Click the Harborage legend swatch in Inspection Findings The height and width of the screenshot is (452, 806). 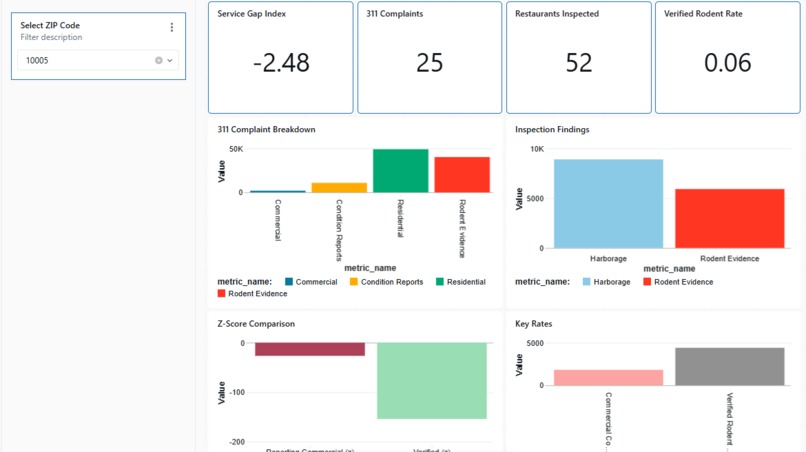coord(587,282)
